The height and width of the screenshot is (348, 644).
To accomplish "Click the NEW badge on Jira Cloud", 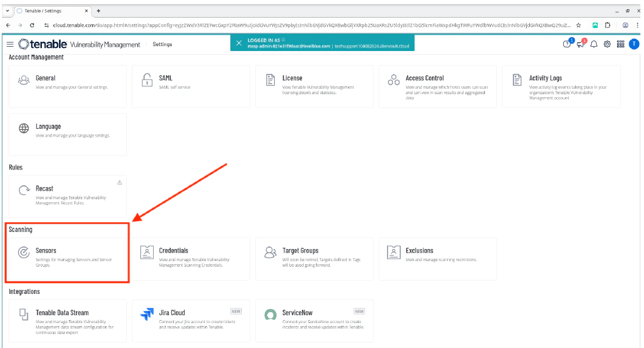I will coord(236,311).
